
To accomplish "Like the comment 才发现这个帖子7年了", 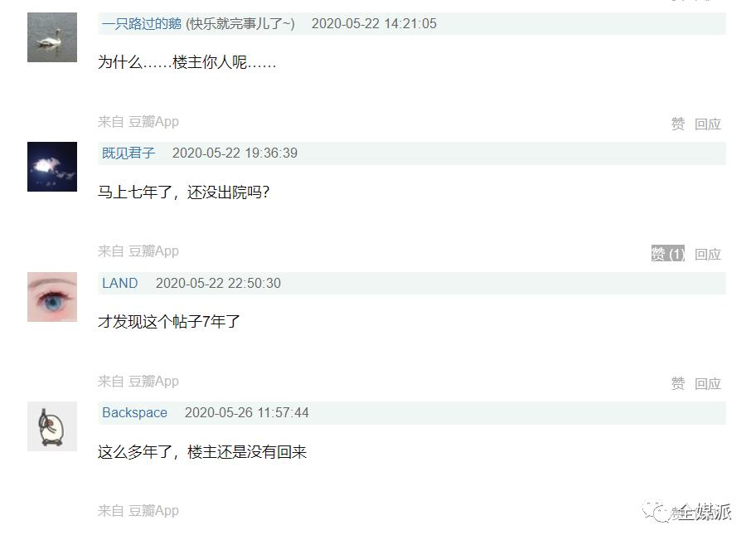I will 678,383.
